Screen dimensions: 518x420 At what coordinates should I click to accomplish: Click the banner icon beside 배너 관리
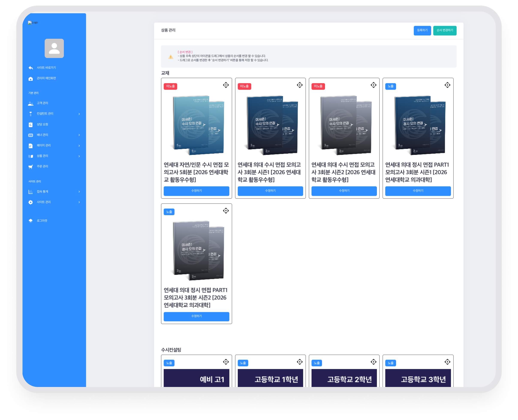[x=31, y=135]
